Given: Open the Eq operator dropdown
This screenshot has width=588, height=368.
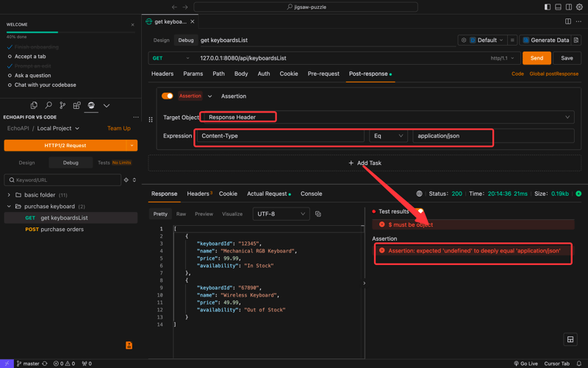Looking at the screenshot, I should coord(388,136).
